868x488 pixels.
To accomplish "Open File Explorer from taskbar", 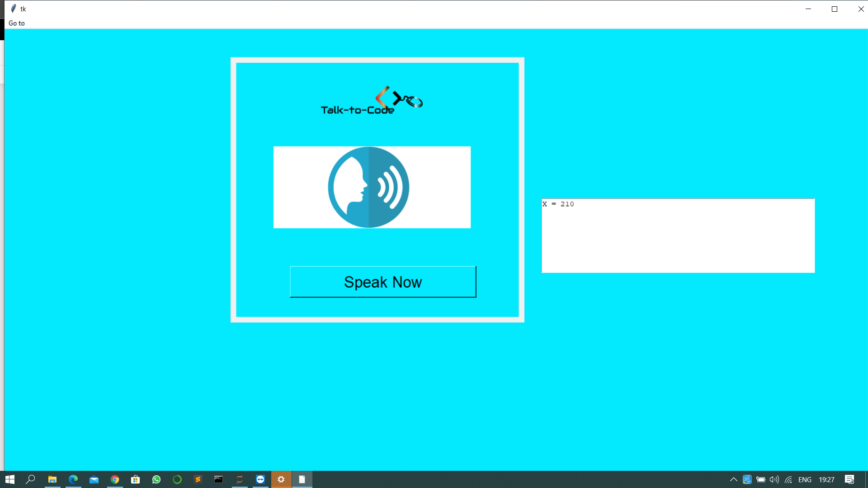I will coord(52,479).
